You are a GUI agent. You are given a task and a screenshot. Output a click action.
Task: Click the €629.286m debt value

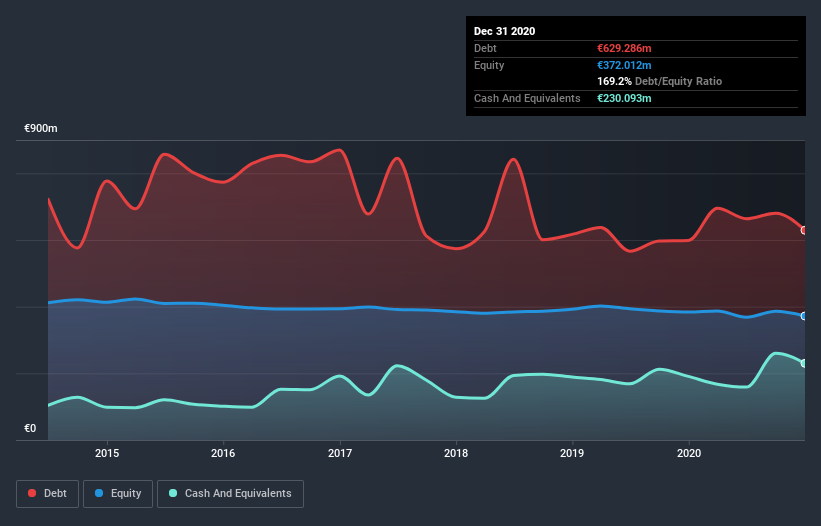point(624,48)
